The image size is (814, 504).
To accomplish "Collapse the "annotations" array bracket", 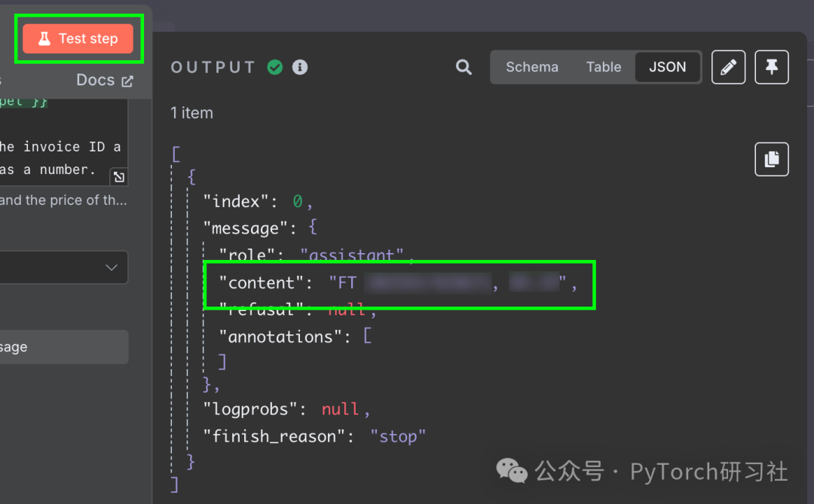I will pos(368,336).
